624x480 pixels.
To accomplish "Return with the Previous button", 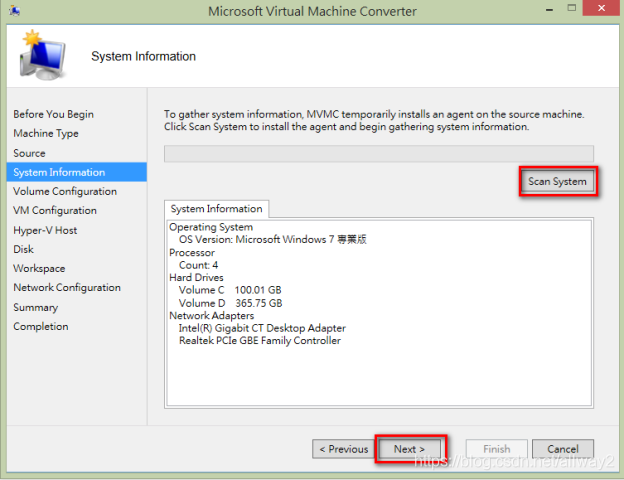I will click(x=343, y=449).
